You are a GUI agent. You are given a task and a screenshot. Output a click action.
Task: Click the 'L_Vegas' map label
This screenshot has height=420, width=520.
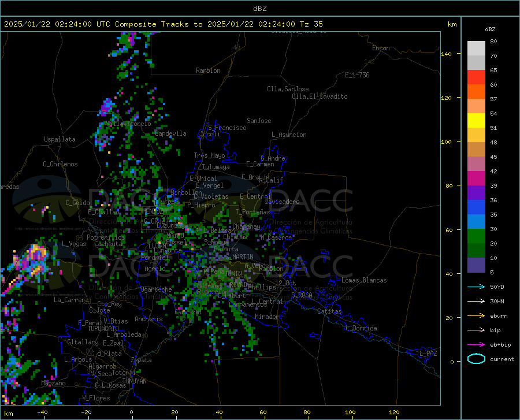tap(74, 244)
